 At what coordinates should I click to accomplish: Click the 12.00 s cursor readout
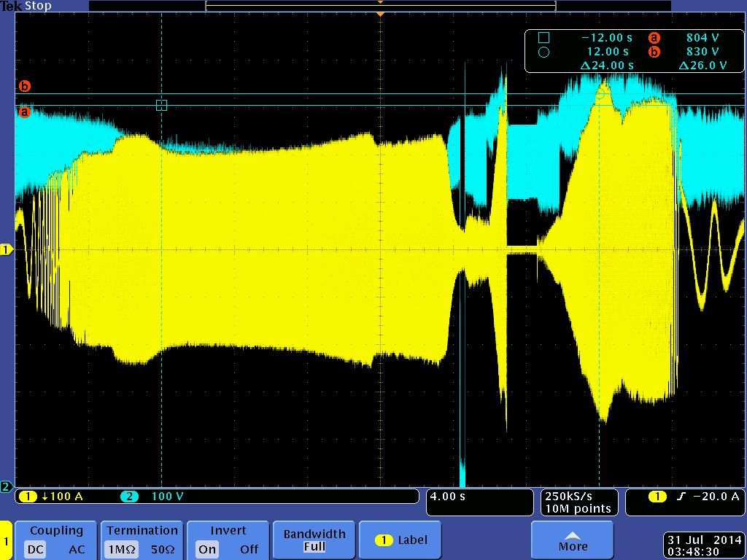(608, 52)
